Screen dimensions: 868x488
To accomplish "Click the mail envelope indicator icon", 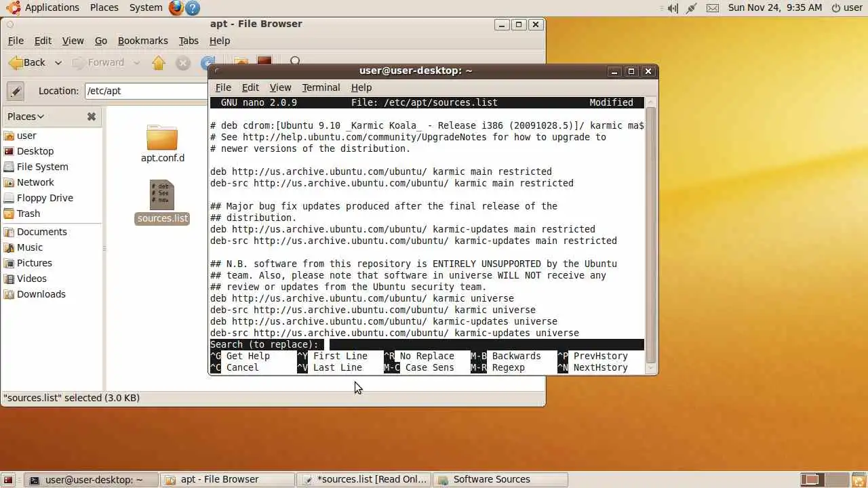I will 713,8.
